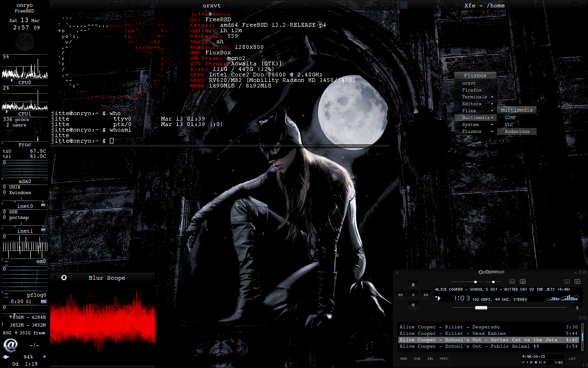Select track Killer - Dead Babies in playlist
Screen dimensions: 588x368
(489, 333)
